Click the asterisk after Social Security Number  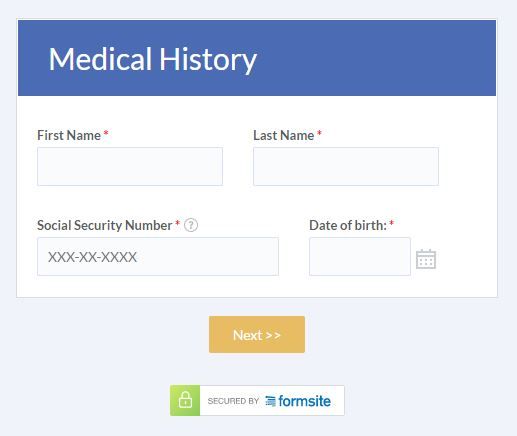178,223
